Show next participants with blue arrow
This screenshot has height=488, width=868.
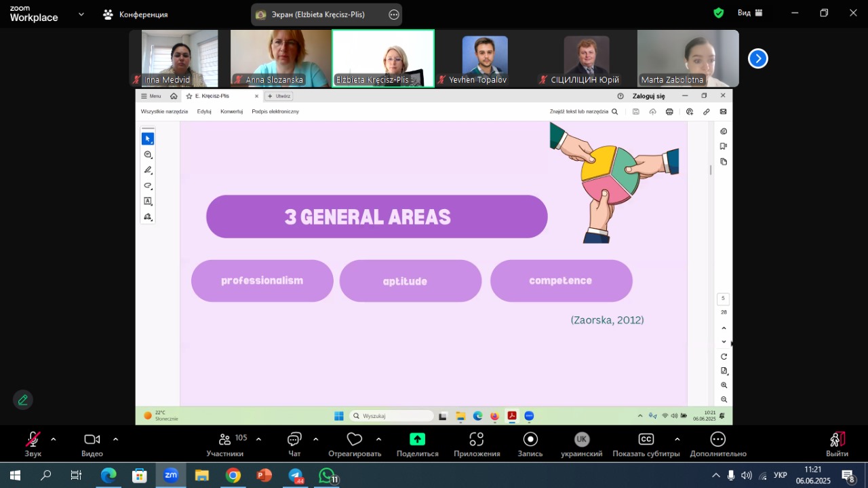[x=757, y=59]
